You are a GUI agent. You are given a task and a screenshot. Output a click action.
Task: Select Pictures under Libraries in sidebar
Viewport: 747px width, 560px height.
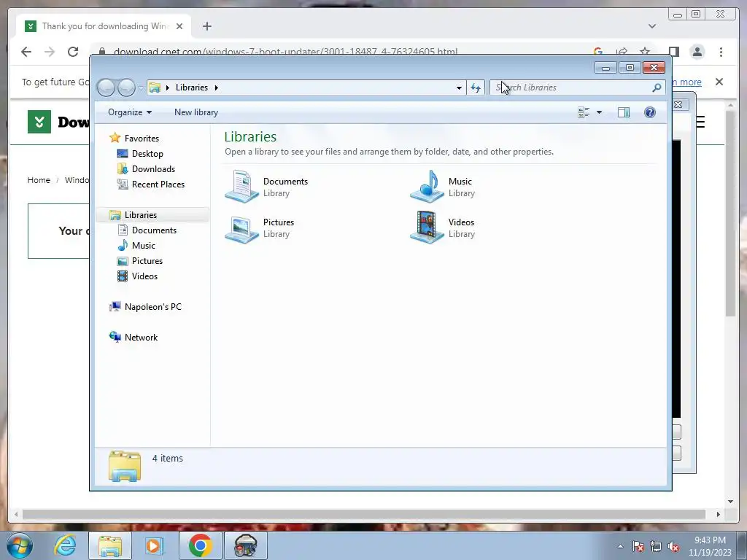pos(147,260)
